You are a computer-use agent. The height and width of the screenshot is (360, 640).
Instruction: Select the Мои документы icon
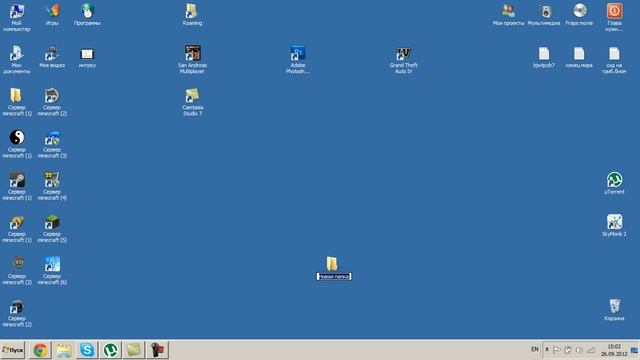coord(17,54)
